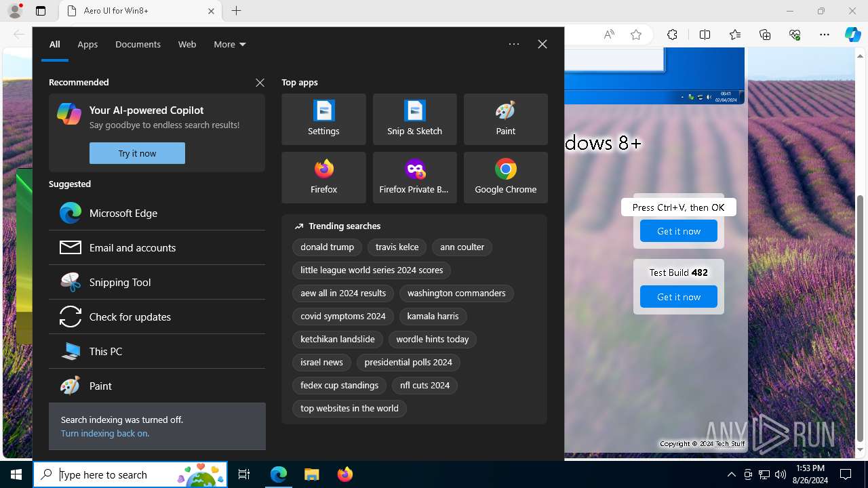868x488 pixels.
Task: Click Get it now under Ctrl+V tooltip
Action: coord(679,231)
